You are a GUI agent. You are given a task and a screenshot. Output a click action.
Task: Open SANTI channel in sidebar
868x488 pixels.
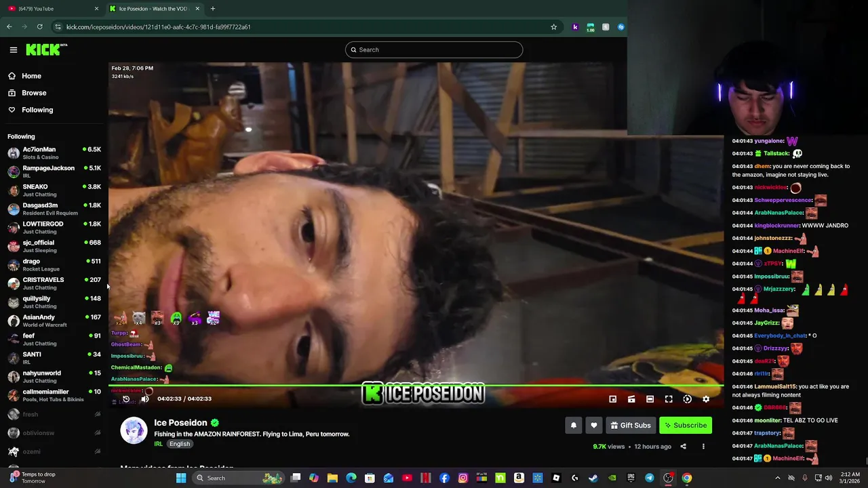coord(54,358)
